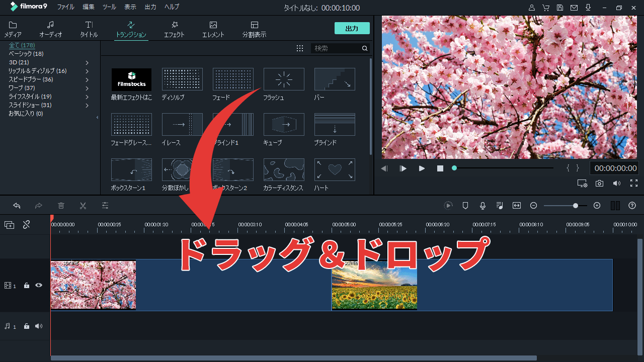The height and width of the screenshot is (362, 644).
Task: Click the green 出力 export button
Action: click(x=352, y=29)
